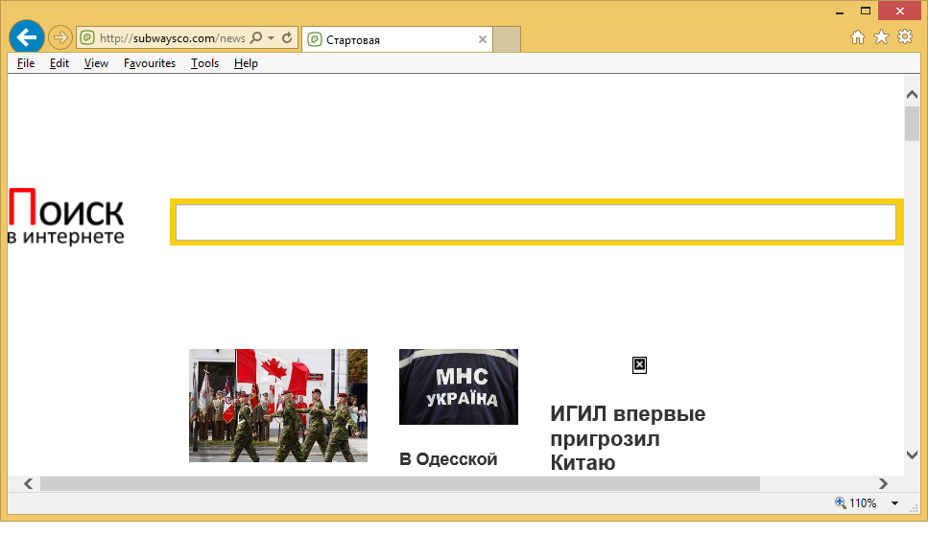Open the Tools gear icon
Image resolution: width=928 pixels, height=560 pixels.
click(904, 37)
